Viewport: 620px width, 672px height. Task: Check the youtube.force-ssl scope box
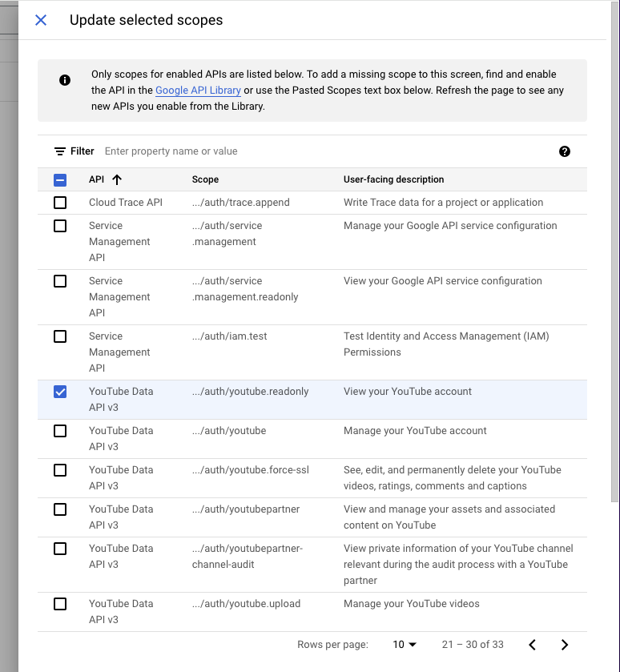coord(60,470)
